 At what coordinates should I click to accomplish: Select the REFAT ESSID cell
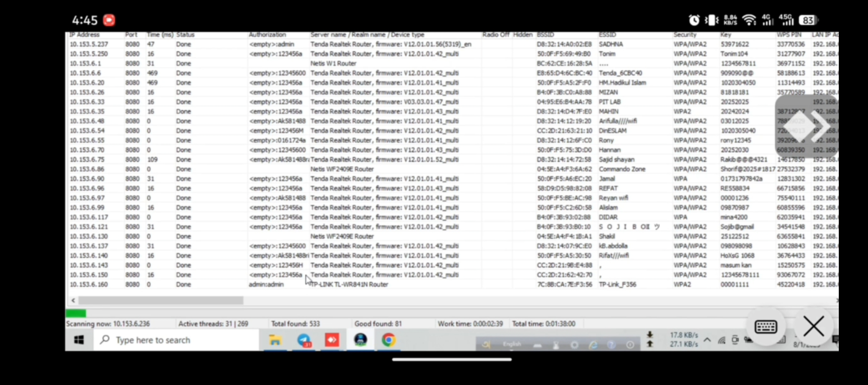(x=608, y=189)
